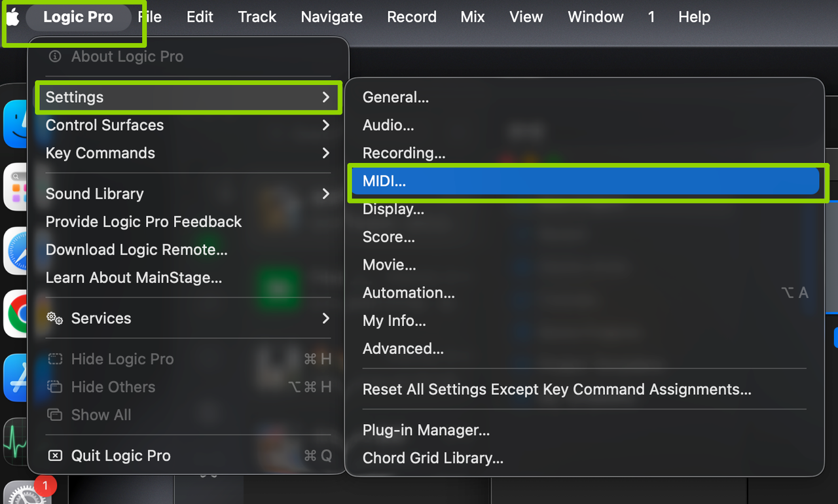Image resolution: width=838 pixels, height=504 pixels.
Task: Quit Logic Pro from the menu
Action: point(121,456)
